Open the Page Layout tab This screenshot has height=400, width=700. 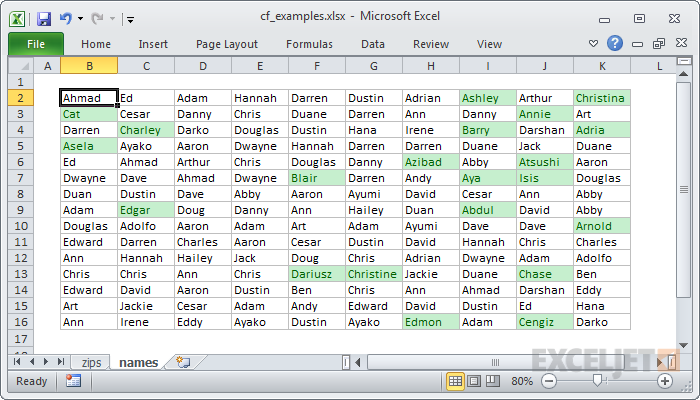[x=227, y=44]
